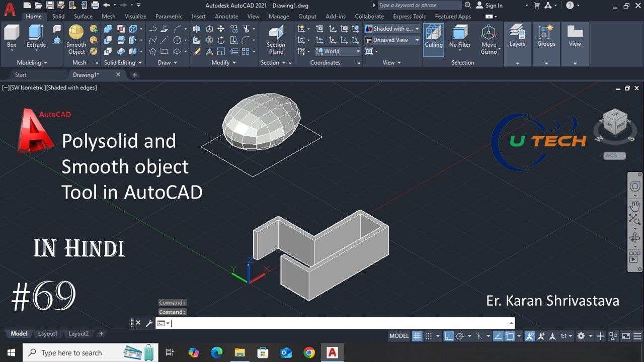Click the Section Plane tool
644x362 pixels.
coord(276,40)
